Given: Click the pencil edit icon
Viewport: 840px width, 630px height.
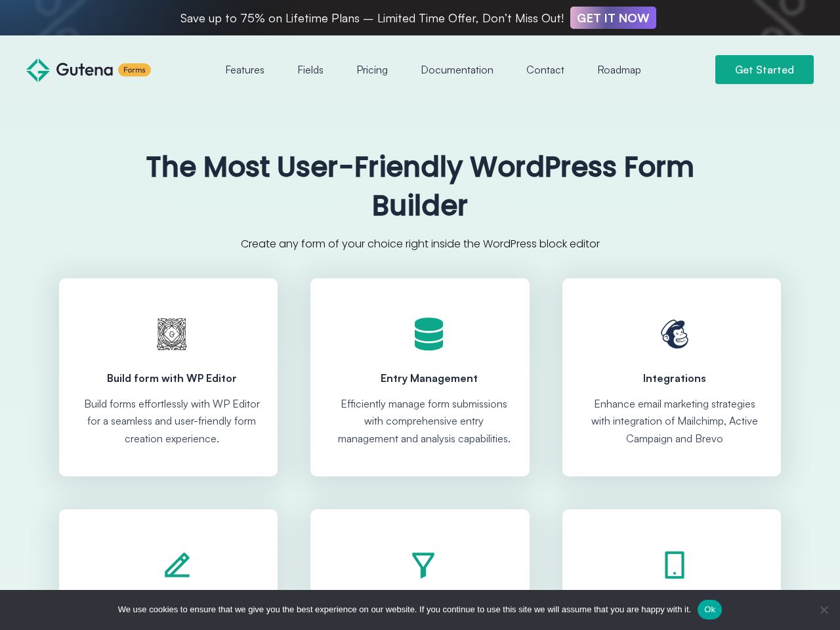Looking at the screenshot, I should tap(177, 565).
